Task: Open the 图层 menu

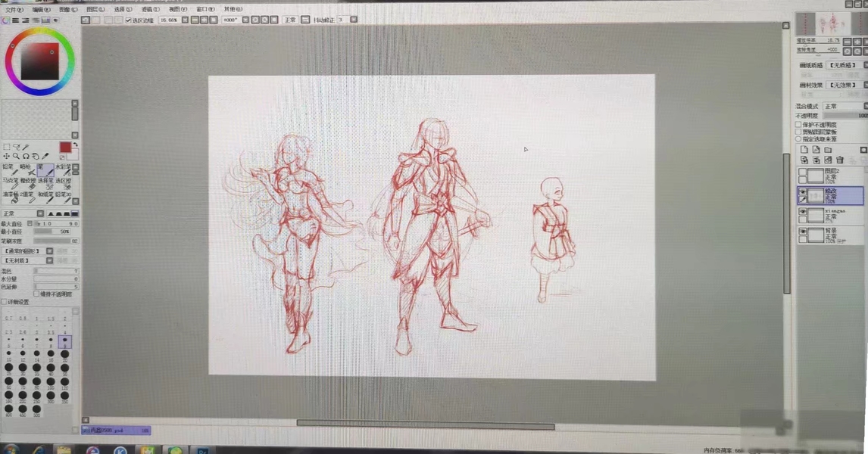Action: [95, 9]
